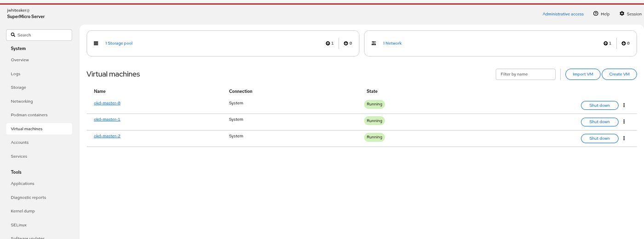Click the network active up-arrow icon
The image size is (644, 239).
coord(606,43)
